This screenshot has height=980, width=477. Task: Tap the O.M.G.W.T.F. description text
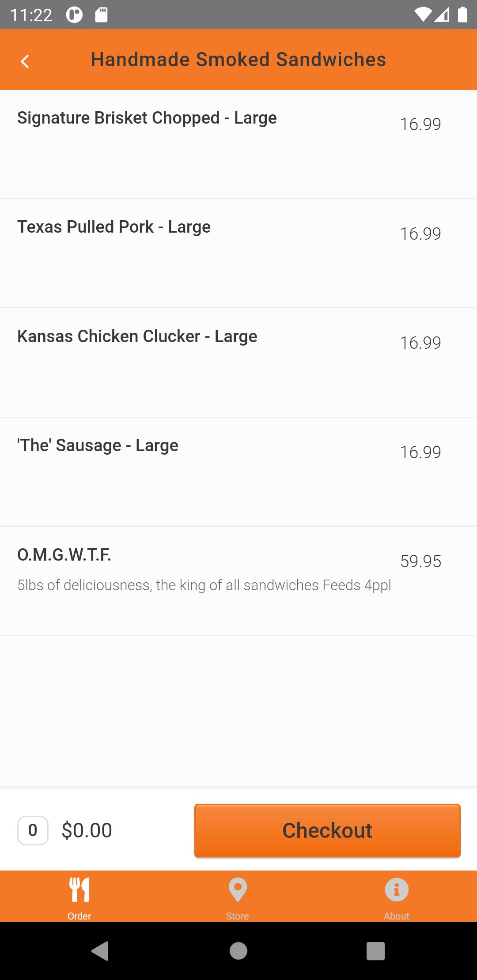click(x=204, y=585)
